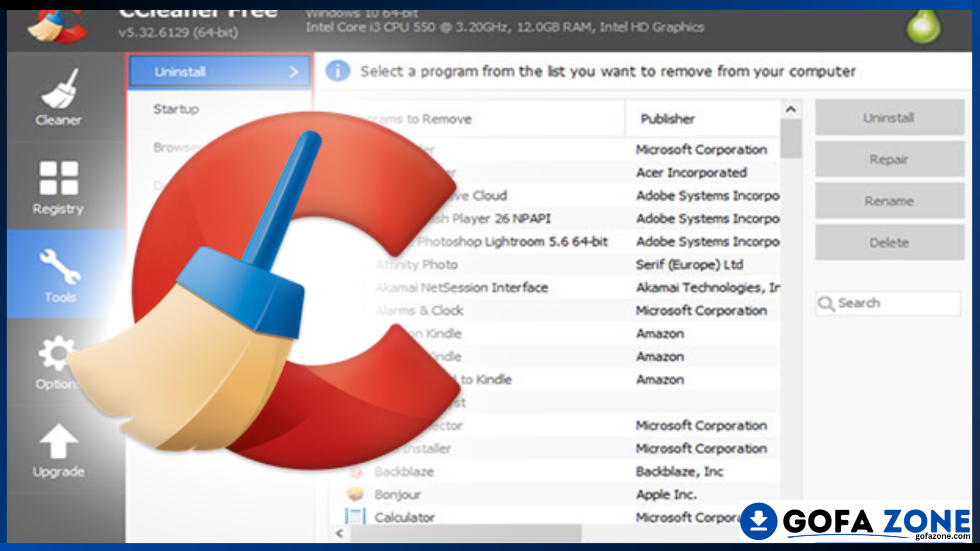This screenshot has width=980, height=551.
Task: Click the vertical scrollbar thumb
Action: click(791, 139)
